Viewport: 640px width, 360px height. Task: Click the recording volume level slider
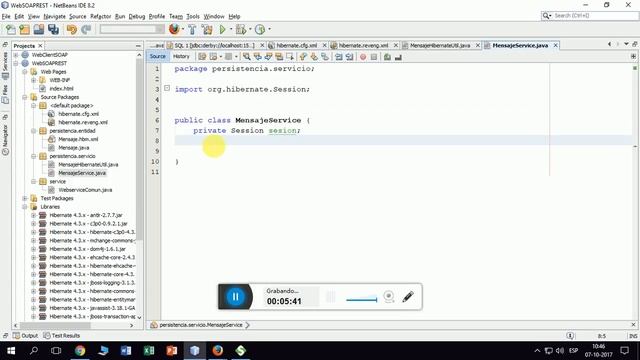(361, 300)
